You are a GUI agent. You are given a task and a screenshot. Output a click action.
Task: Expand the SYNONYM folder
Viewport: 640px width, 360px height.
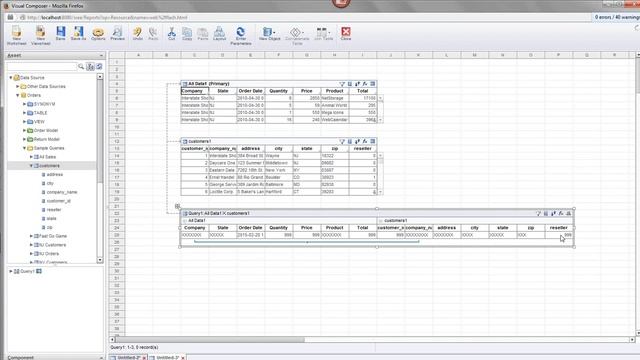(x=24, y=104)
